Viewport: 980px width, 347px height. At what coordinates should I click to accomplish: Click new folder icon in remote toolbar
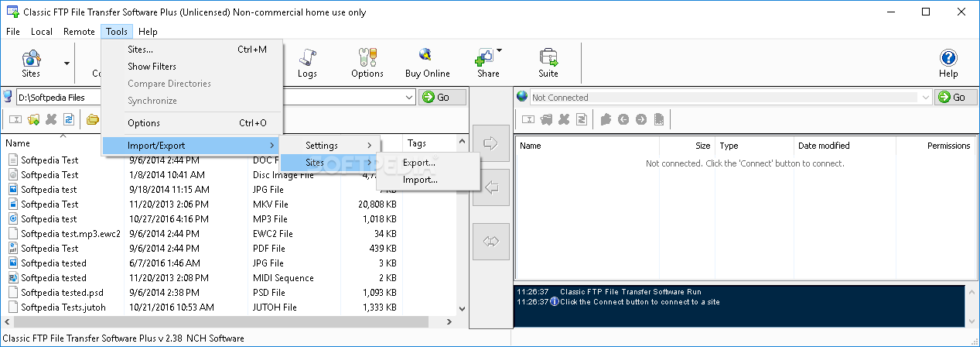pos(546,119)
